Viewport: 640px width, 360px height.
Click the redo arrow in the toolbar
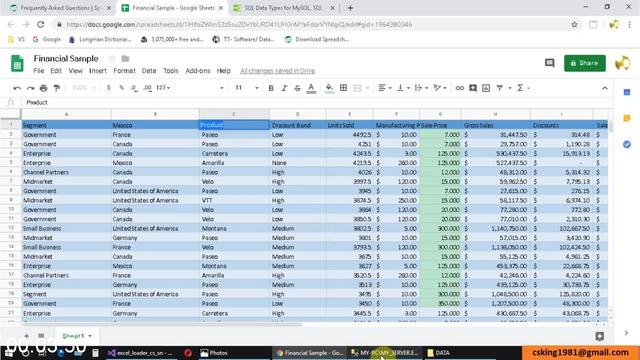pos(30,88)
